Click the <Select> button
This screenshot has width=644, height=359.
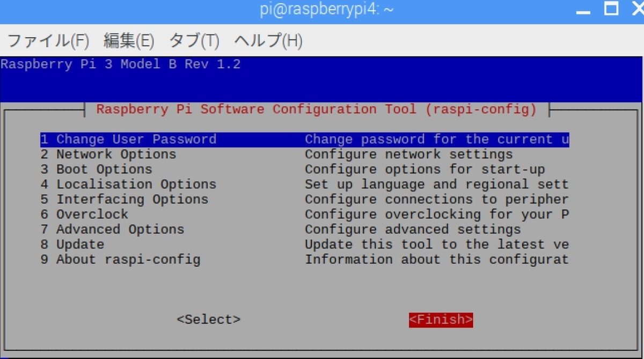point(209,319)
